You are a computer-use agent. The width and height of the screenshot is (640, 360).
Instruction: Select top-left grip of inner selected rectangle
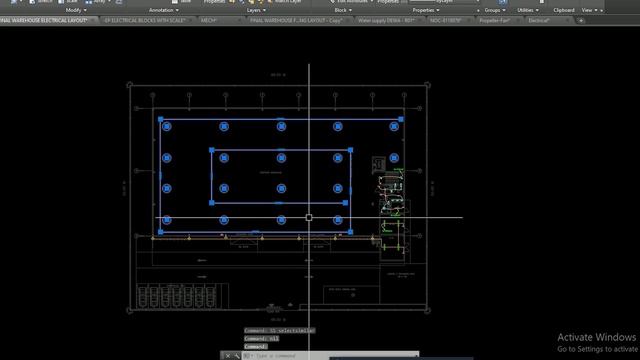211,150
